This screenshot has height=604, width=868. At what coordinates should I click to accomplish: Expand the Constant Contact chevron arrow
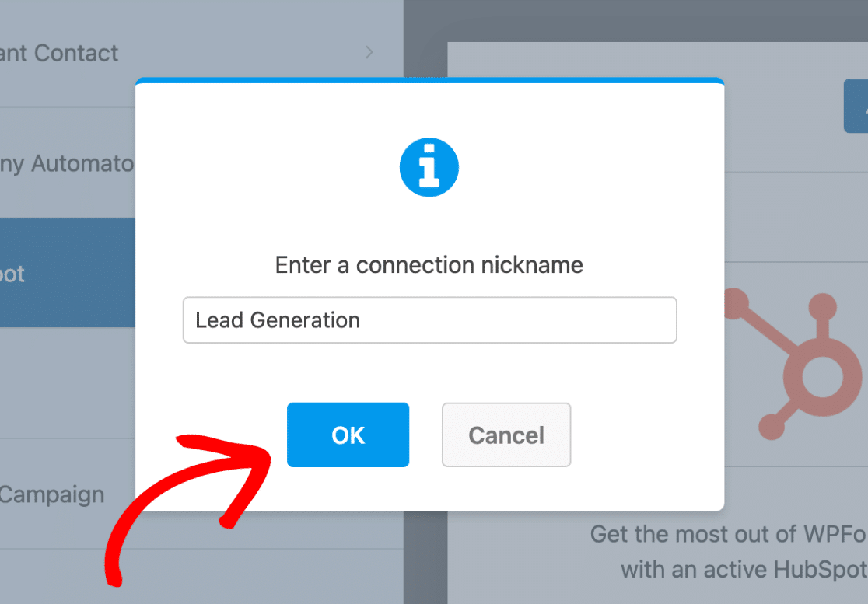(x=369, y=53)
